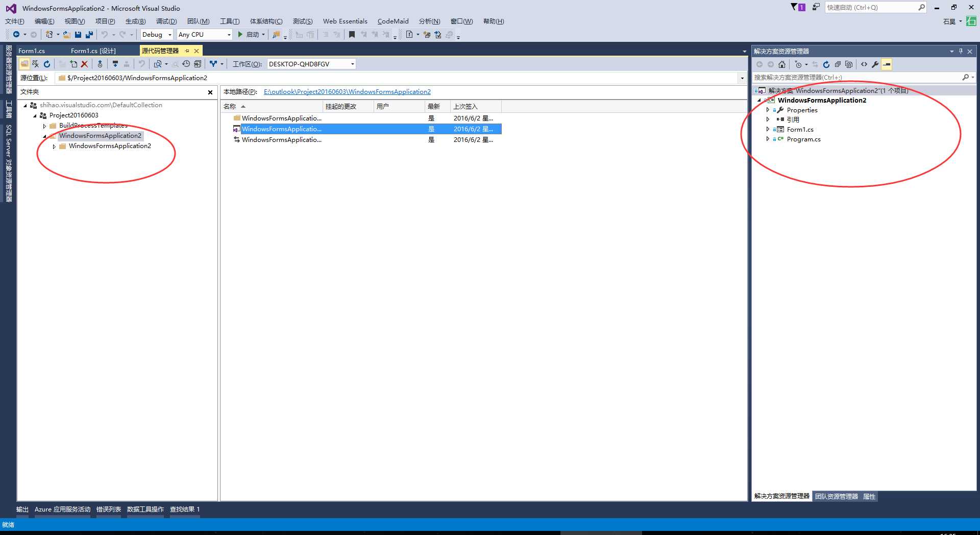Collapse the Project20160603 tree node
Viewport: 980px width, 535px height.
(35, 115)
